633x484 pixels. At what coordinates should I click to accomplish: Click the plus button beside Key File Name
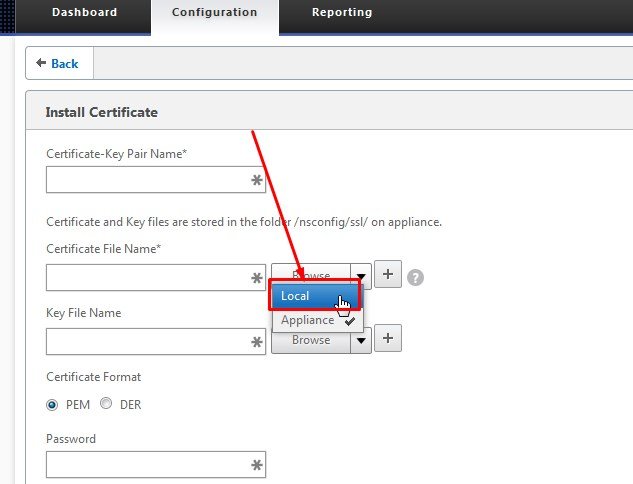(388, 340)
